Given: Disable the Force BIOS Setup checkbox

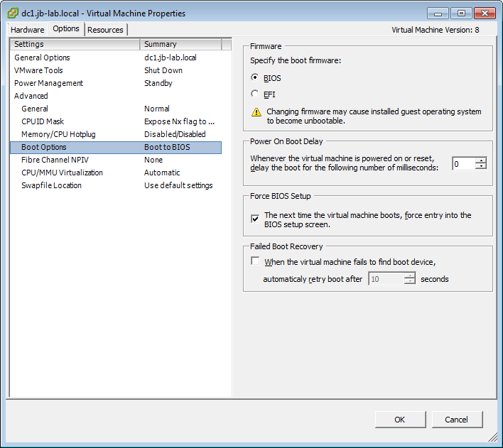Looking at the screenshot, I should [255, 219].
